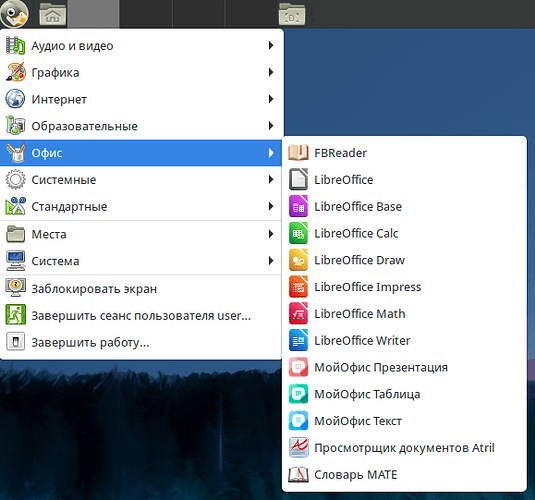This screenshot has height=500, width=535.
Task: Expand Аудио и видео submenu arrow
Action: 271,45
